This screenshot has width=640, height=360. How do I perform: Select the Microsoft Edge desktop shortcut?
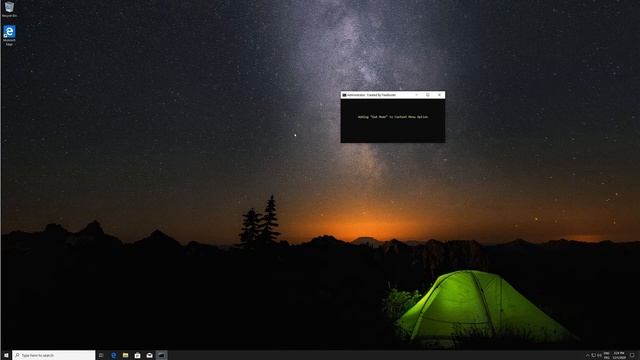coord(9,35)
